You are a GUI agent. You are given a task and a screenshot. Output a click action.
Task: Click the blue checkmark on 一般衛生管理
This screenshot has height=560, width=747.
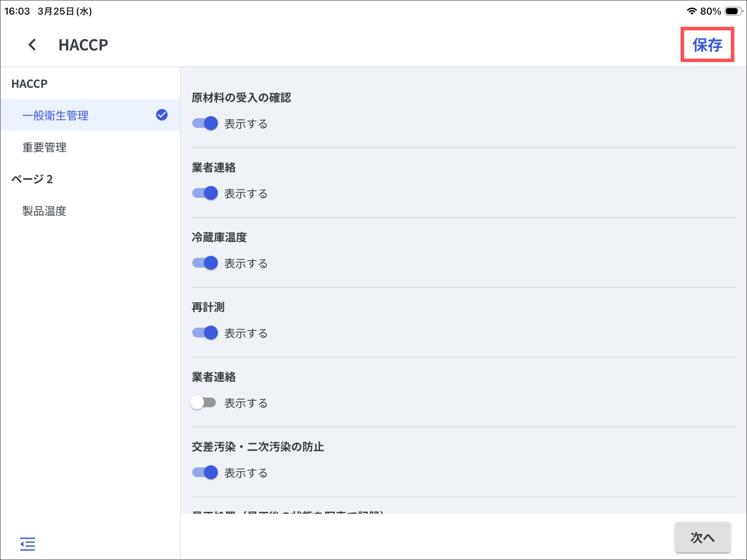162,115
